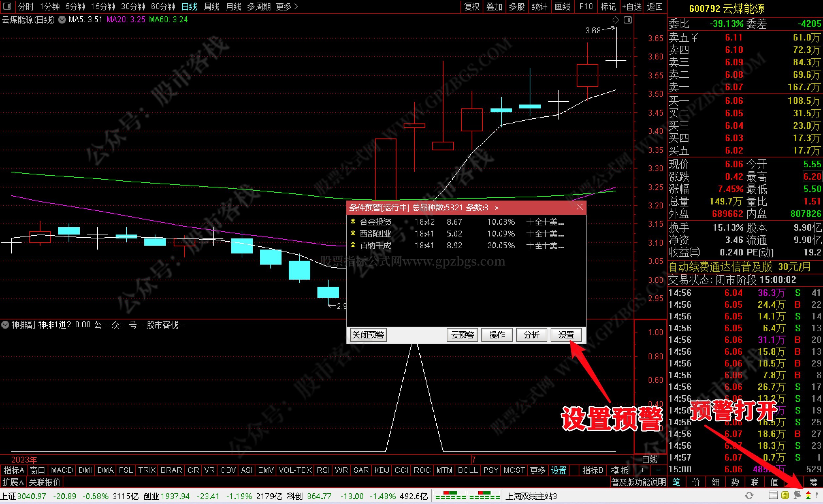This screenshot has width=823, height=504.
Task: Click the diamond icon above the chart
Action: 616,20
